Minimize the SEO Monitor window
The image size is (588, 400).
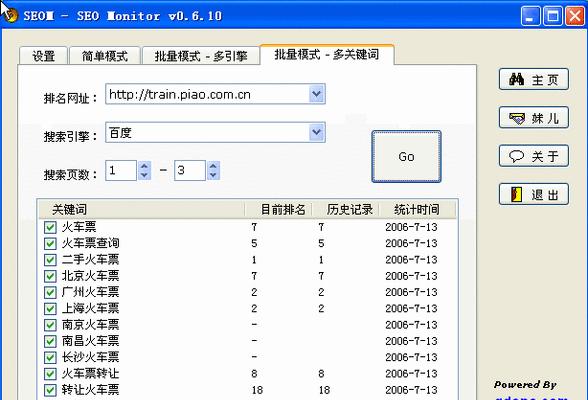pos(531,16)
